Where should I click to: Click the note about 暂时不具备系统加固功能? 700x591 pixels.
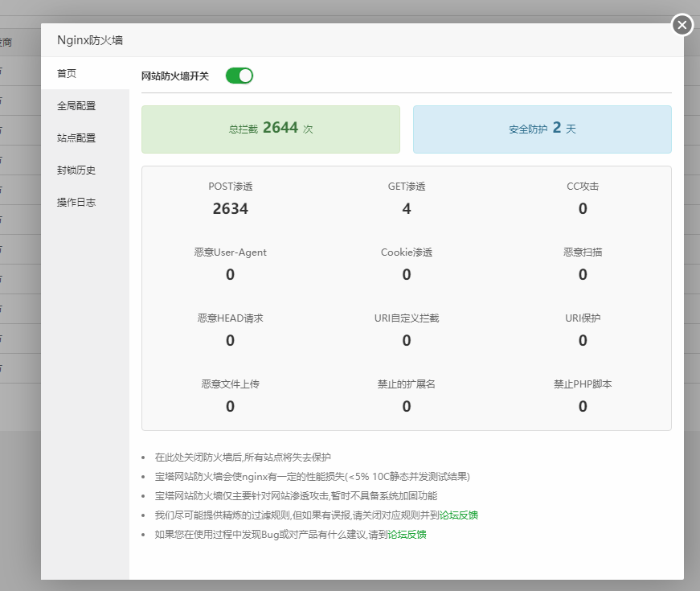pos(296,496)
